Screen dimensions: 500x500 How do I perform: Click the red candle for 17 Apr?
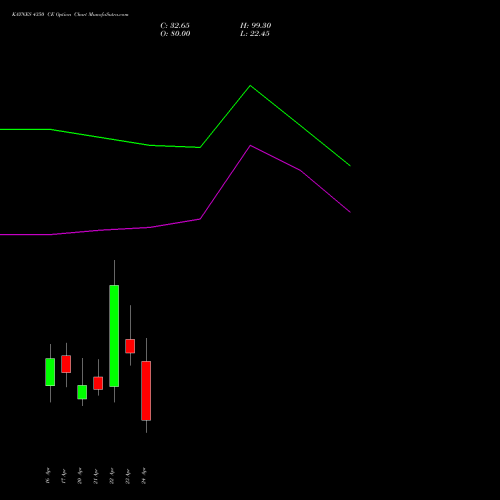point(66,364)
